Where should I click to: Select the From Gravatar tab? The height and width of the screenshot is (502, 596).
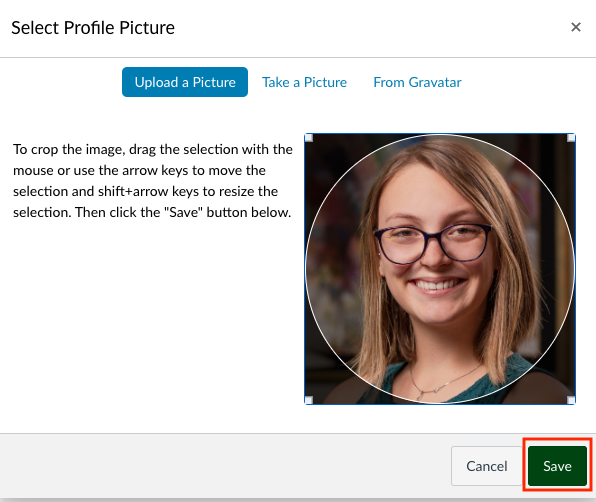(x=417, y=82)
